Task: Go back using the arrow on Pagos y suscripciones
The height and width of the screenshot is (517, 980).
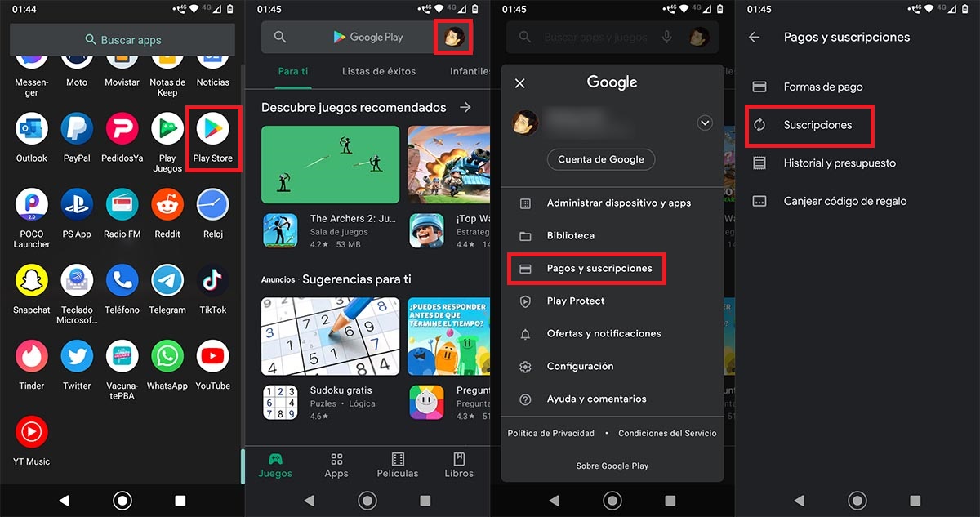Action: pos(753,37)
